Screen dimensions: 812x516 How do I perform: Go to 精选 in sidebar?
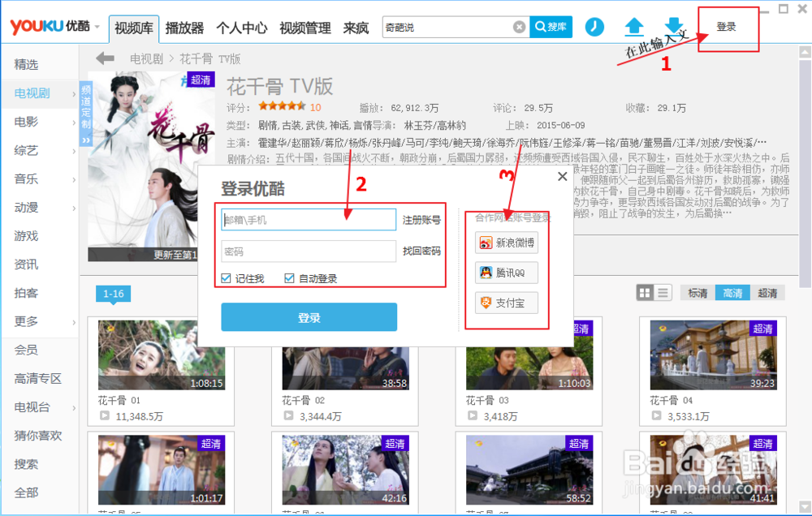tap(27, 65)
